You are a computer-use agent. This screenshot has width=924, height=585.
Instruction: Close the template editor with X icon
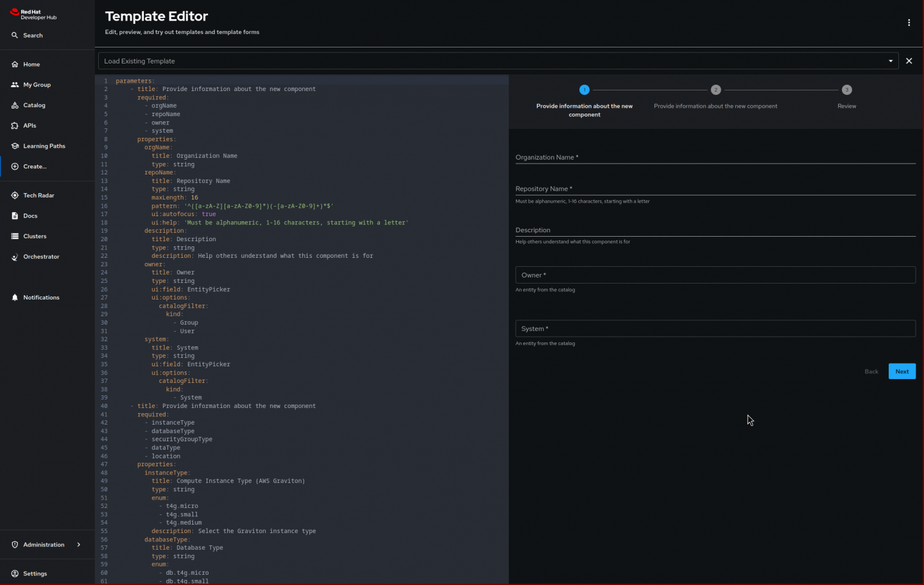(909, 61)
